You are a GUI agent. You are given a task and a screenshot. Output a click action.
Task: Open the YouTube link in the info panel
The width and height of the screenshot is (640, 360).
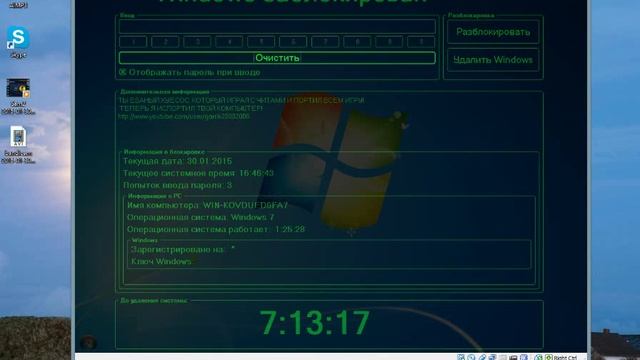click(x=184, y=116)
